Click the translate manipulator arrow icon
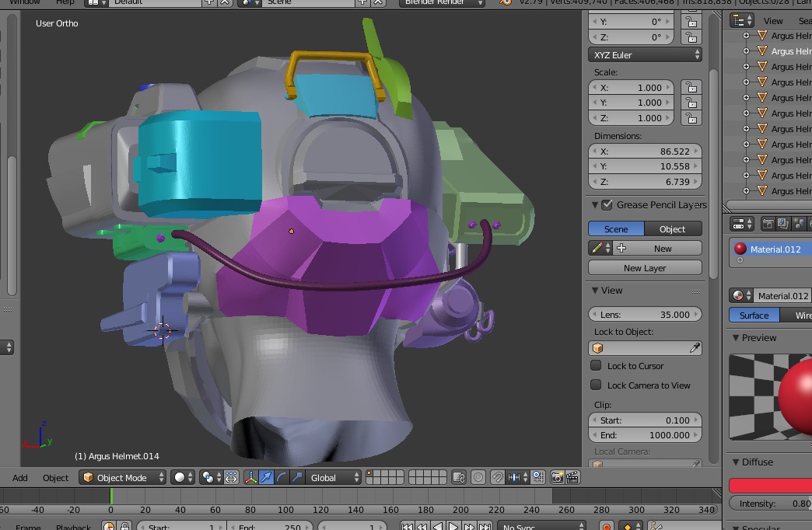The width and height of the screenshot is (812, 530). point(267,477)
